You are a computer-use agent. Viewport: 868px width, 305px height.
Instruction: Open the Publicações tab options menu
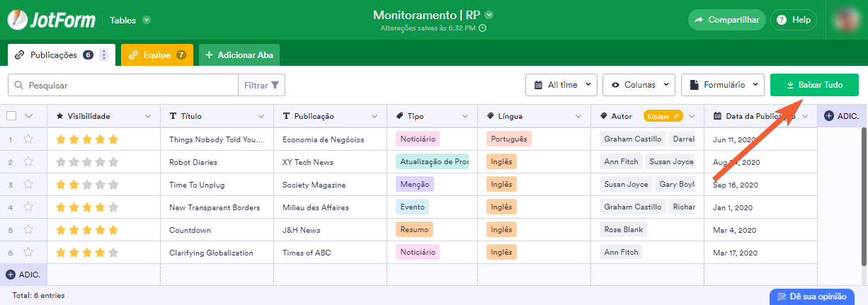[x=103, y=55]
